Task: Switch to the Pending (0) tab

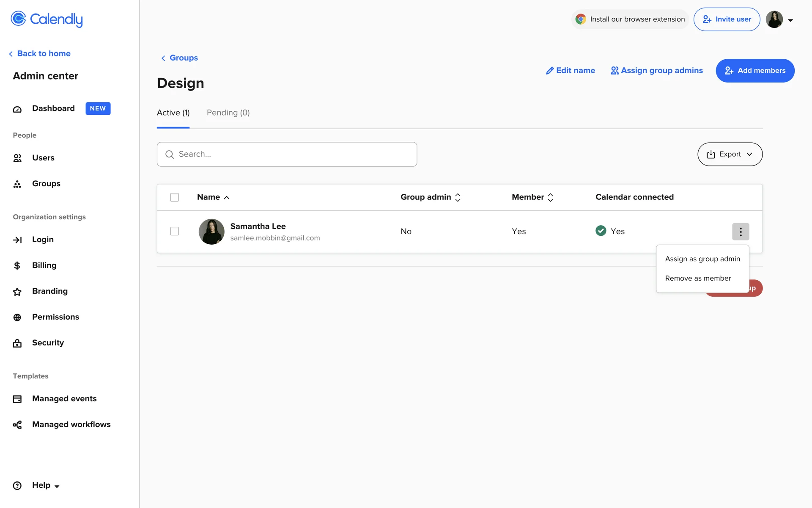Action: [x=228, y=113]
